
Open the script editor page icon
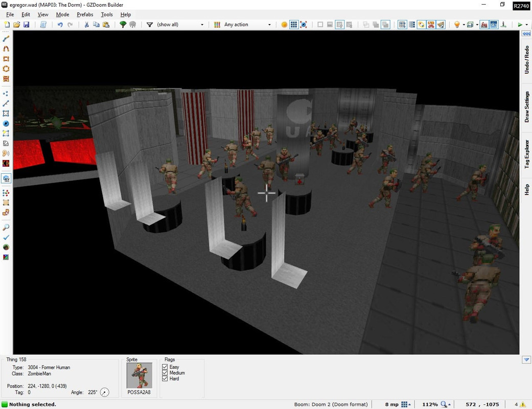coord(43,25)
